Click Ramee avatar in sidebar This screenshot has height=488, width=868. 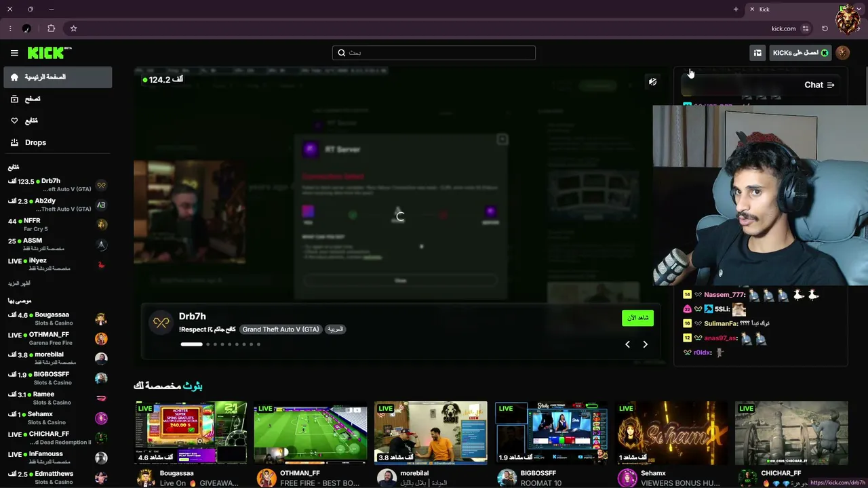(101, 398)
